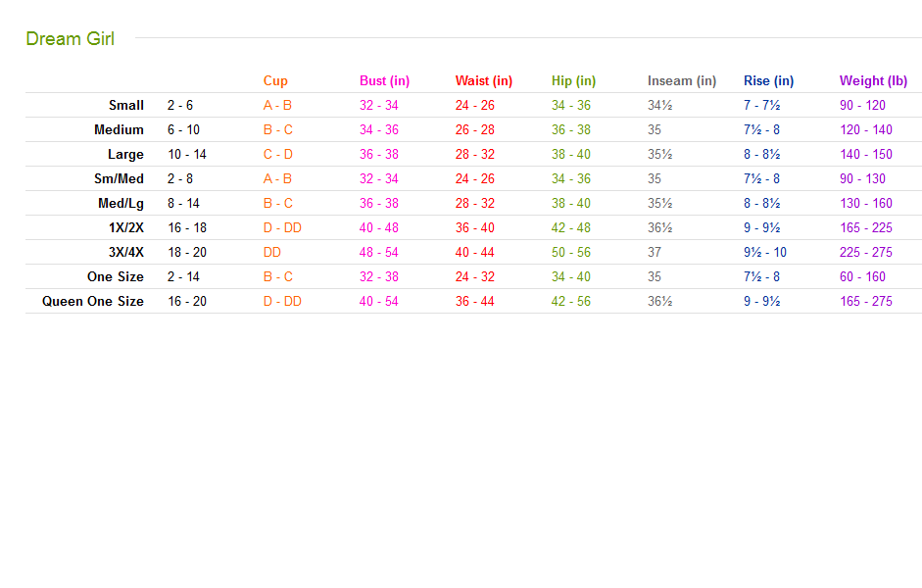Click rise value 7 - 7½
This screenshot has width=922, height=588.
(762, 105)
